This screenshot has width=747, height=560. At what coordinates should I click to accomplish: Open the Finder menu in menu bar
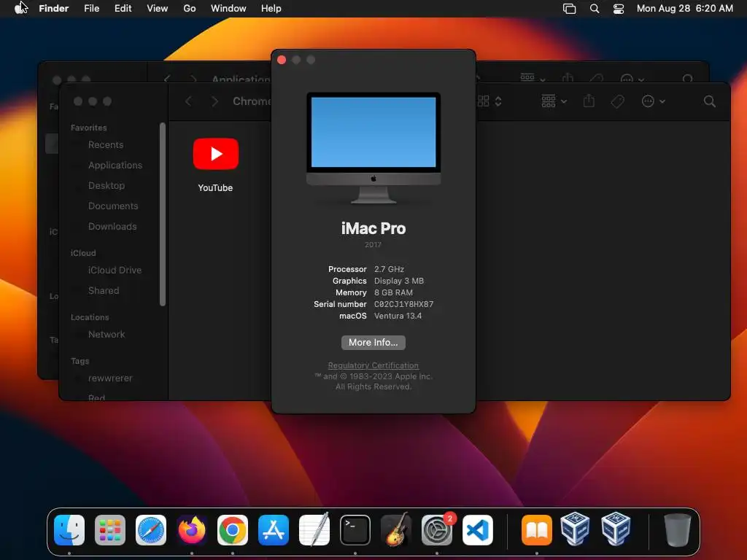click(53, 8)
